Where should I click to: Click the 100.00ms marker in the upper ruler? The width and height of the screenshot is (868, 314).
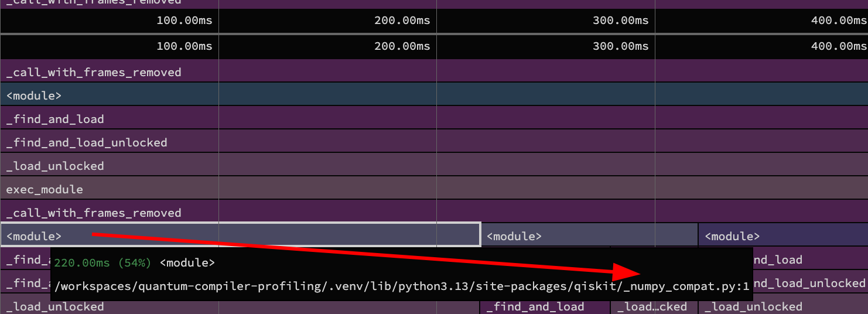pos(184,21)
